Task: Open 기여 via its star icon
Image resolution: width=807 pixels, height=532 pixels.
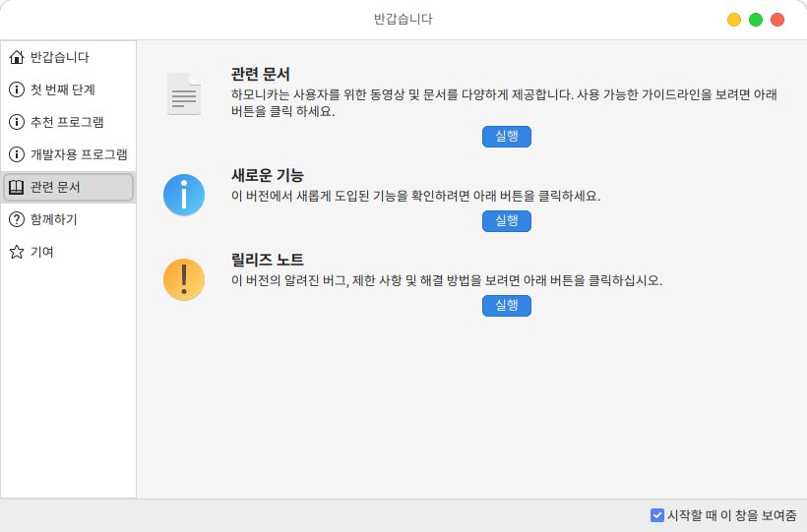Action: 17,252
